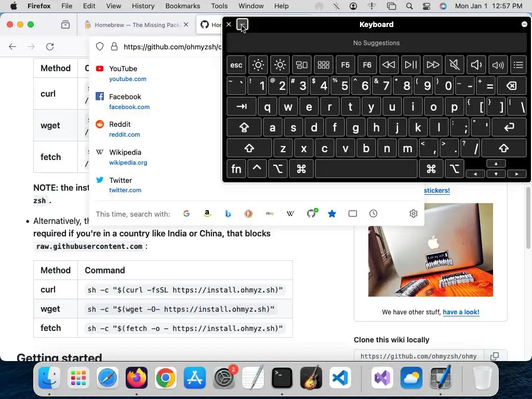Open the Bookmarks menu
The image size is (532, 399).
click(x=182, y=6)
